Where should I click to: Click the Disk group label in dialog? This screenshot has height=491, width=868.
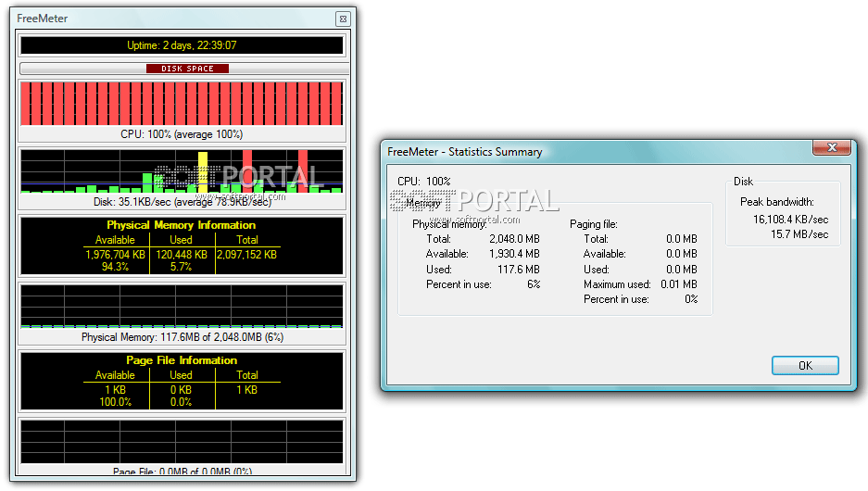[x=744, y=182]
